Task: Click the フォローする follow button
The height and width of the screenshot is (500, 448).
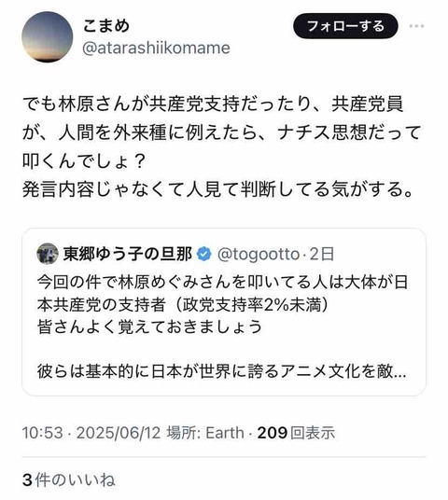Action: point(345,26)
